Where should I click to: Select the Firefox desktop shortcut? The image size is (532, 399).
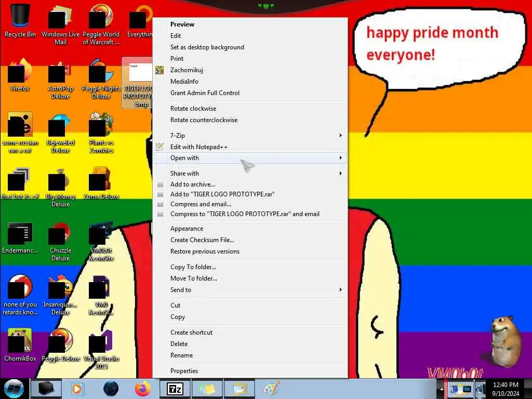[x=20, y=75]
